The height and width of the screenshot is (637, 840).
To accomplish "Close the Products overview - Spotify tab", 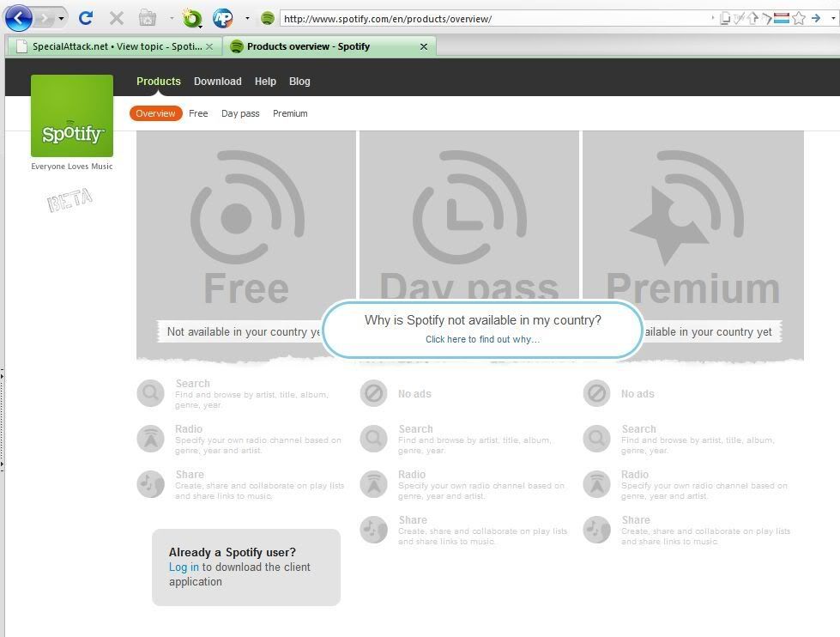I will [424, 46].
